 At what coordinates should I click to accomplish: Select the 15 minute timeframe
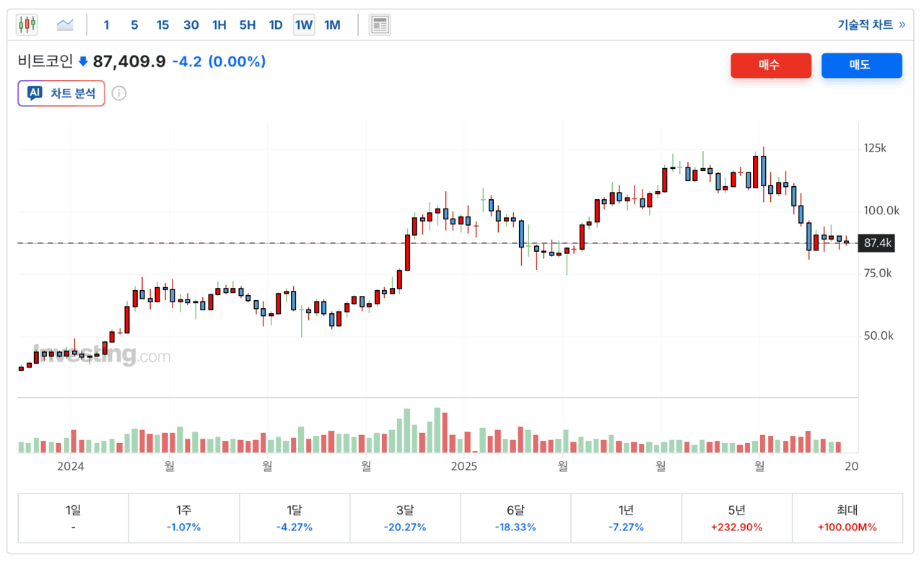(162, 25)
